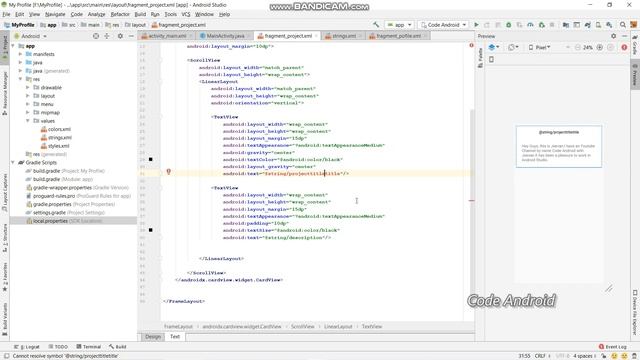Open Preview panel settings gear

click(613, 36)
